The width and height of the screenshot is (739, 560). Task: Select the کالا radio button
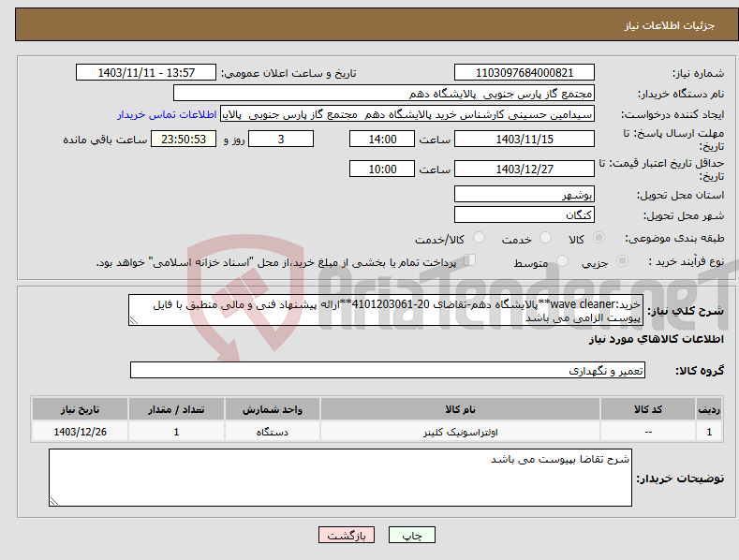tap(599, 238)
